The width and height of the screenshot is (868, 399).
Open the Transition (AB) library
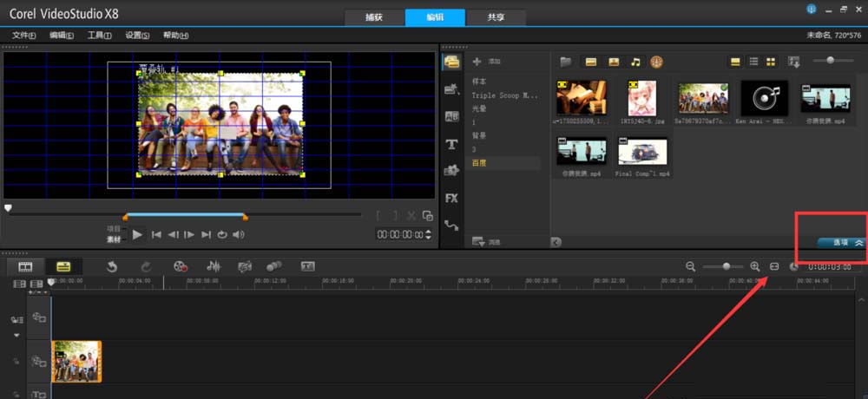pos(452,117)
